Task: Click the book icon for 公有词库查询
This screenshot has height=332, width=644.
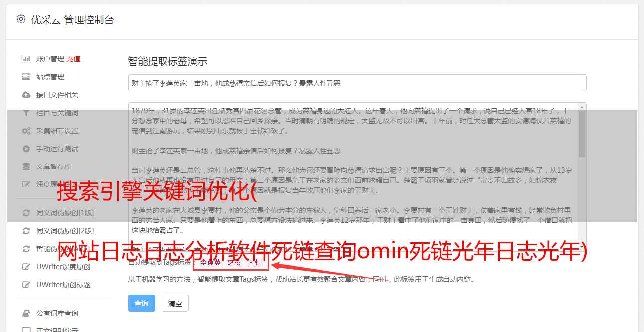Action: click(26, 313)
